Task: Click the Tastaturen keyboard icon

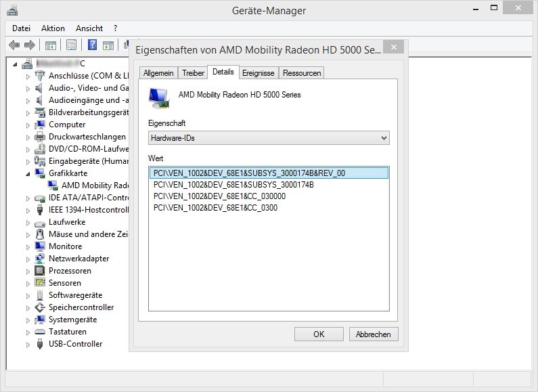Action: click(40, 332)
